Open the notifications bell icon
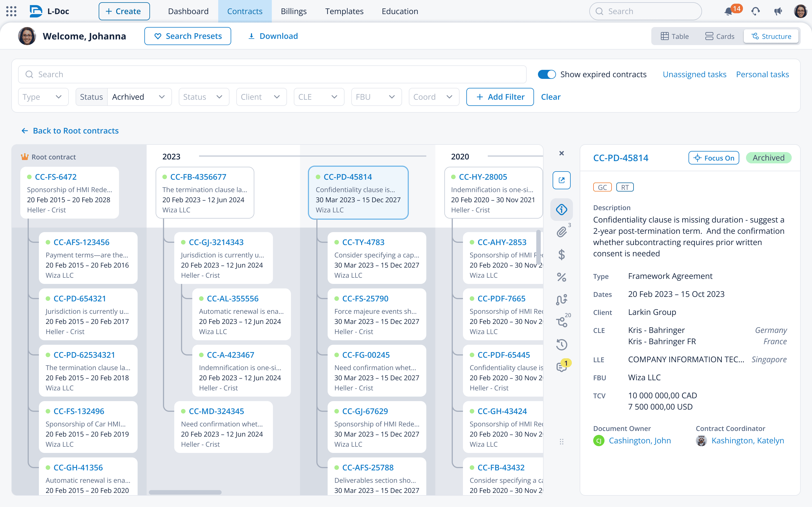812x507 pixels. click(728, 11)
